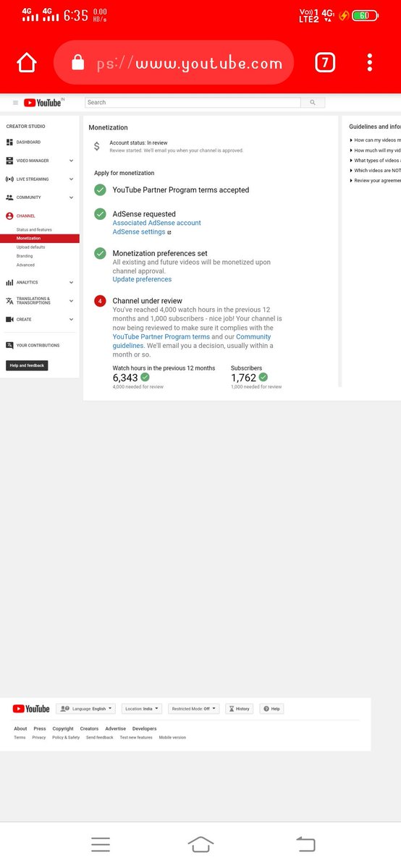Select Status and features under Channel
Image resolution: width=401 pixels, height=868 pixels.
coord(34,229)
